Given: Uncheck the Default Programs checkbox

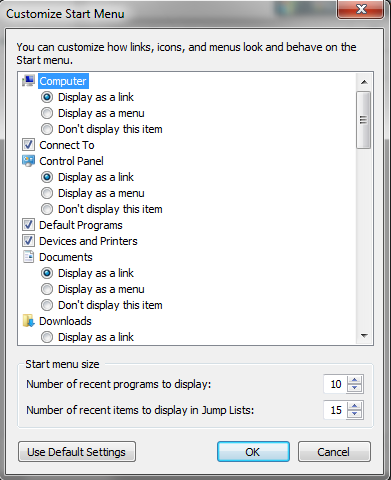Looking at the screenshot, I should pyautogui.click(x=28, y=225).
